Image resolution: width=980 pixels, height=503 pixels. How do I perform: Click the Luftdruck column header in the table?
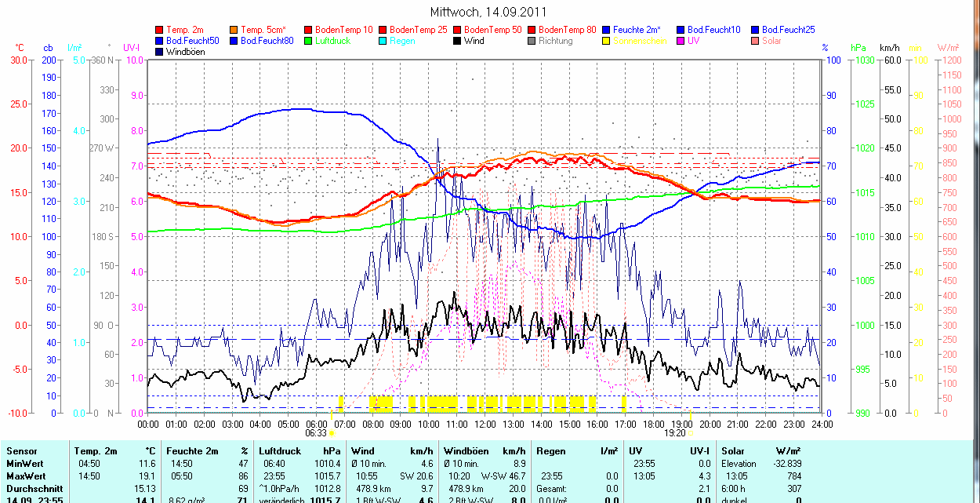click(x=281, y=451)
